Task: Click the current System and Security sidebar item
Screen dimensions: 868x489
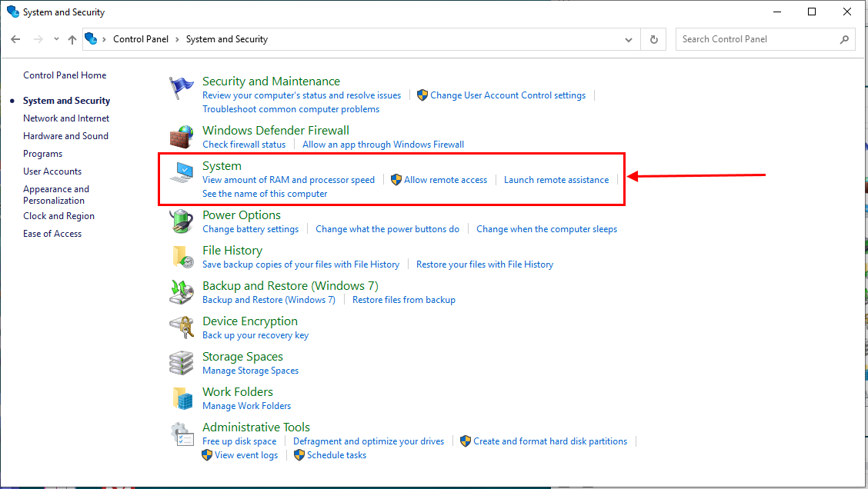Action: coord(66,101)
